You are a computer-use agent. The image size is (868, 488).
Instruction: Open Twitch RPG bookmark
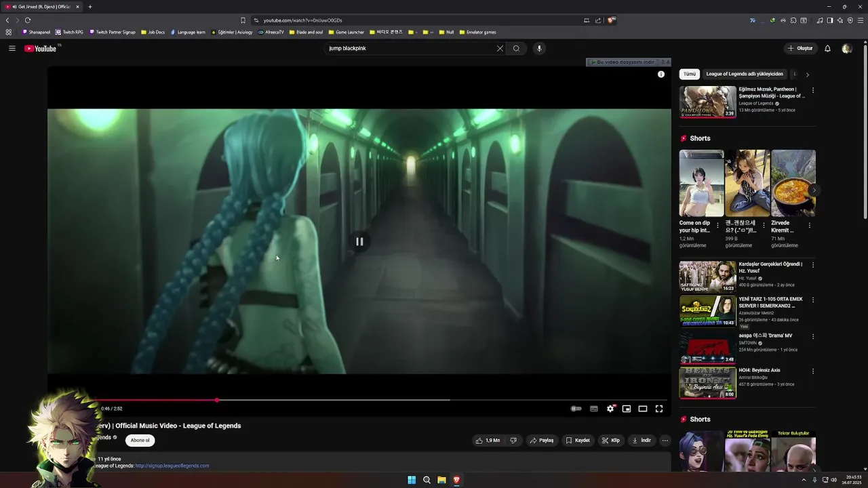click(69, 32)
